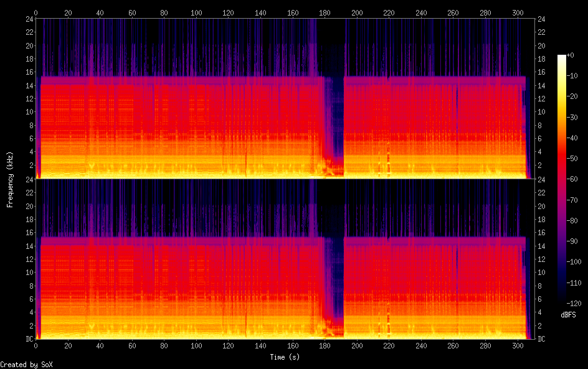588x369 pixels.
Task: Click the "dBFS" label under the color scale
Action: (x=567, y=315)
